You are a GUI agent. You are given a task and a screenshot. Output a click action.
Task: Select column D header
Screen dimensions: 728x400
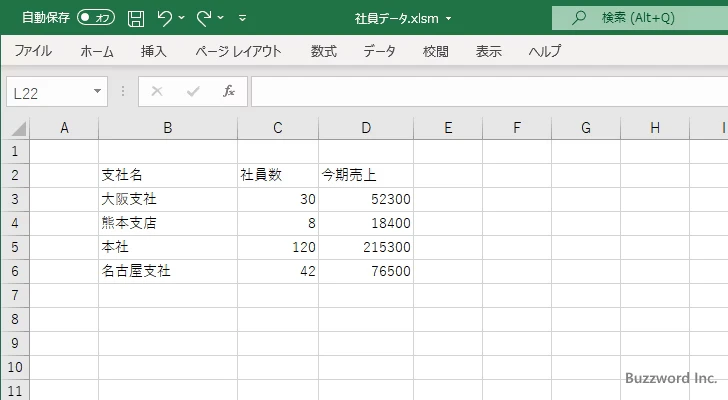tap(366, 128)
